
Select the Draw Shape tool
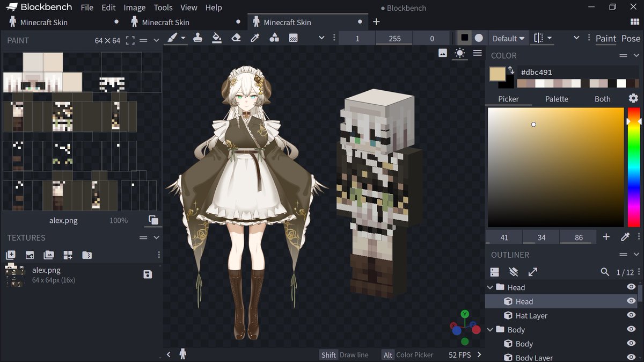click(x=274, y=38)
